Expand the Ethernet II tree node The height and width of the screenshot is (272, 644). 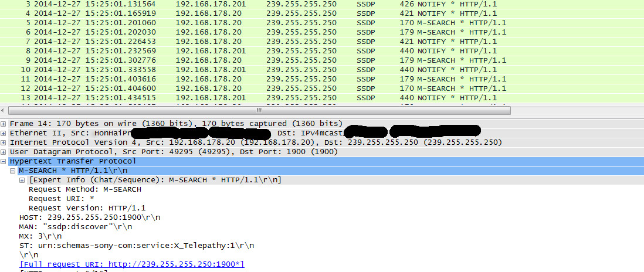point(4,133)
